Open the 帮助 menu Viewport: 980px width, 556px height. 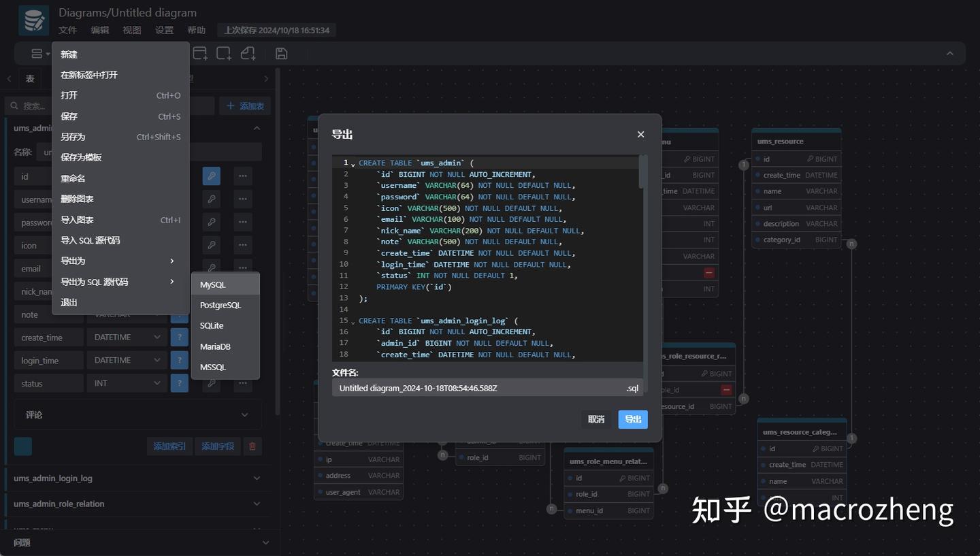tap(196, 30)
